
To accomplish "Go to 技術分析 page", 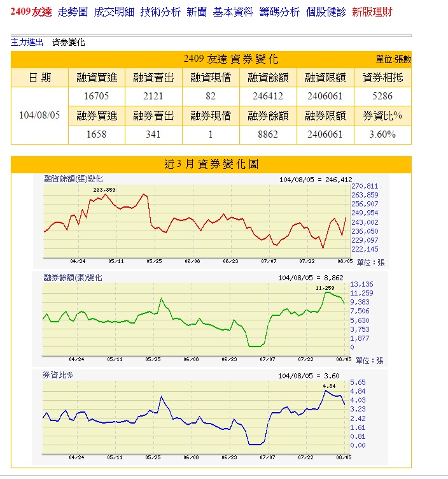I will pyautogui.click(x=160, y=12).
